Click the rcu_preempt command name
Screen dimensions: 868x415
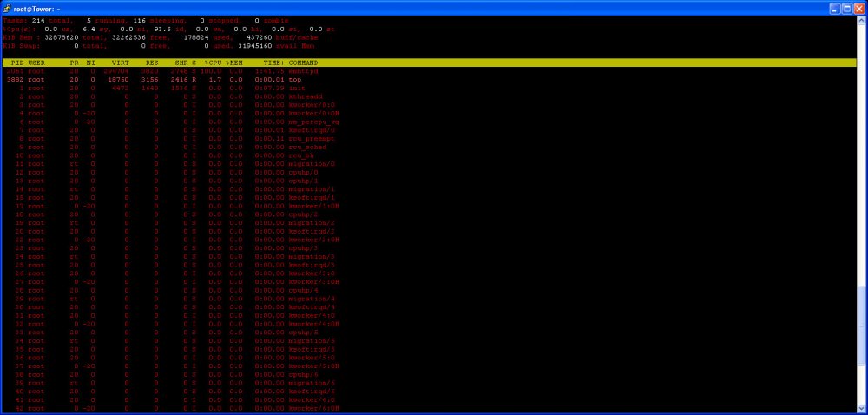pos(312,138)
